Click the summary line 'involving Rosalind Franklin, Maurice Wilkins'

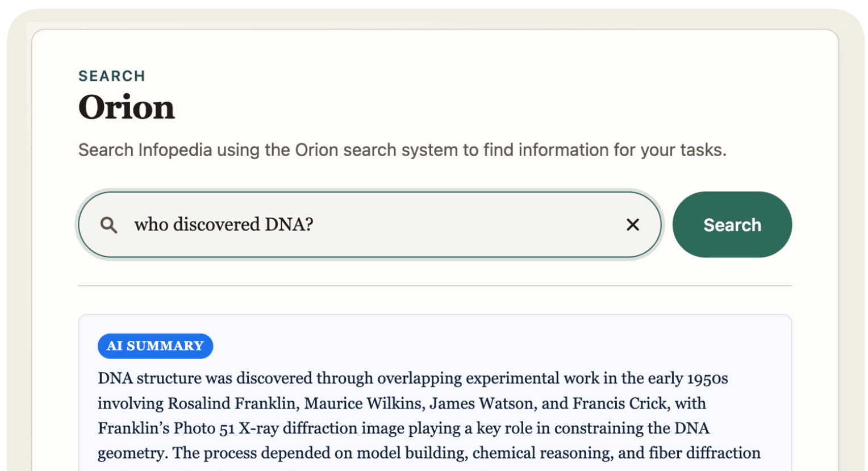(402, 403)
